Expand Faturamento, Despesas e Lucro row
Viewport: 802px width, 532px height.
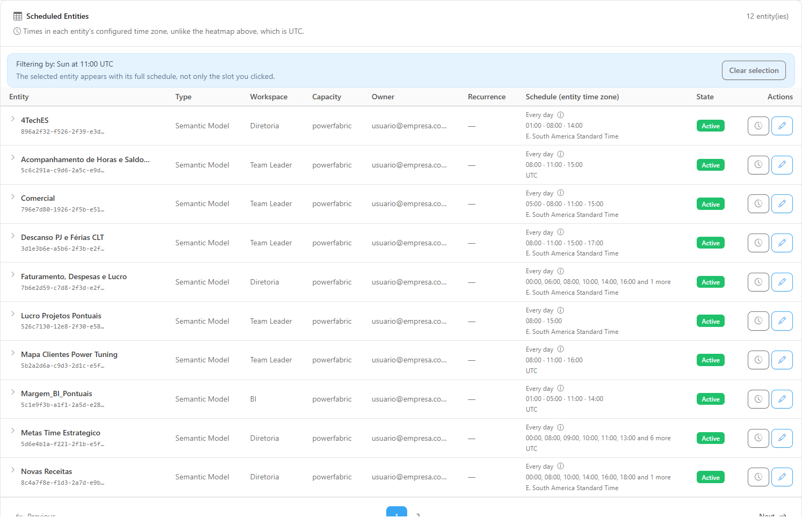[13, 275]
